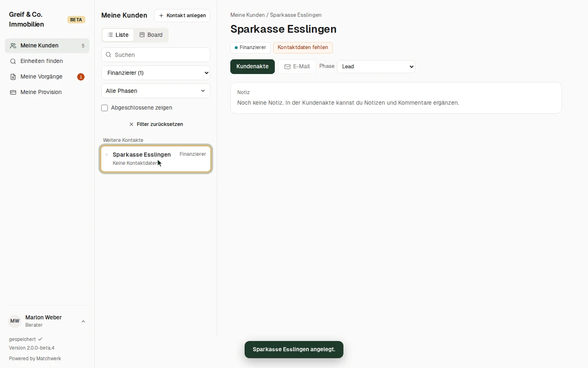Expand the Marlon Weber user menu chevron

pos(83,321)
